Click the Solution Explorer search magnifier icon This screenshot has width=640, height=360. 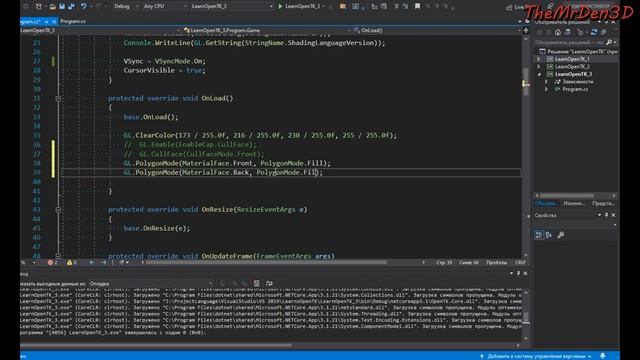point(609,42)
